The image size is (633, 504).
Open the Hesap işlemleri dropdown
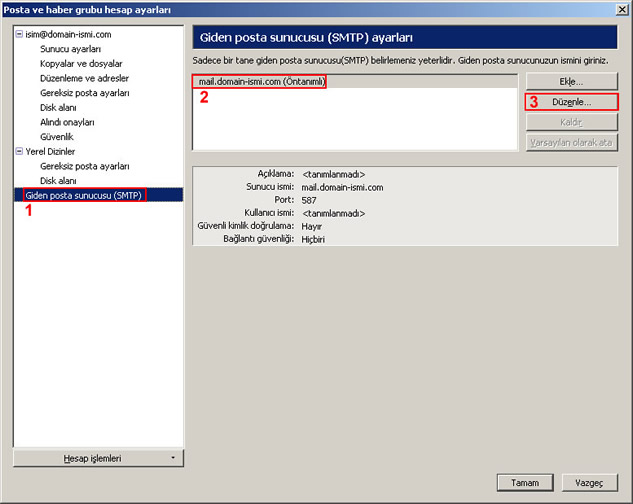[x=98, y=458]
